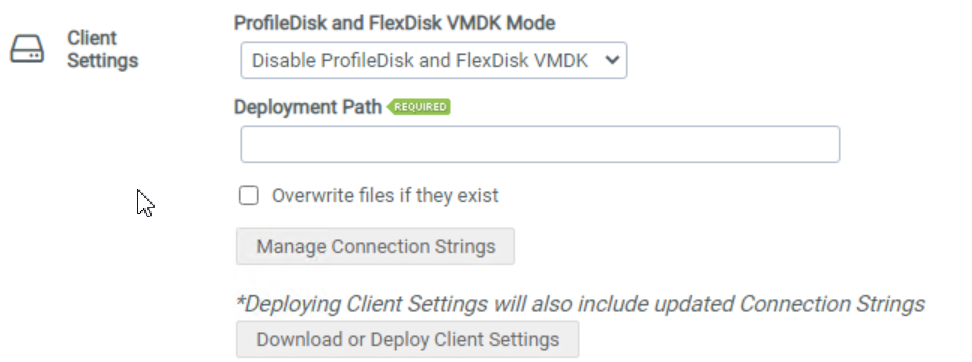The height and width of the screenshot is (362, 972).
Task: Open the ProfileDisk and FlexDisk VMDK Mode dropdown
Action: (x=433, y=60)
